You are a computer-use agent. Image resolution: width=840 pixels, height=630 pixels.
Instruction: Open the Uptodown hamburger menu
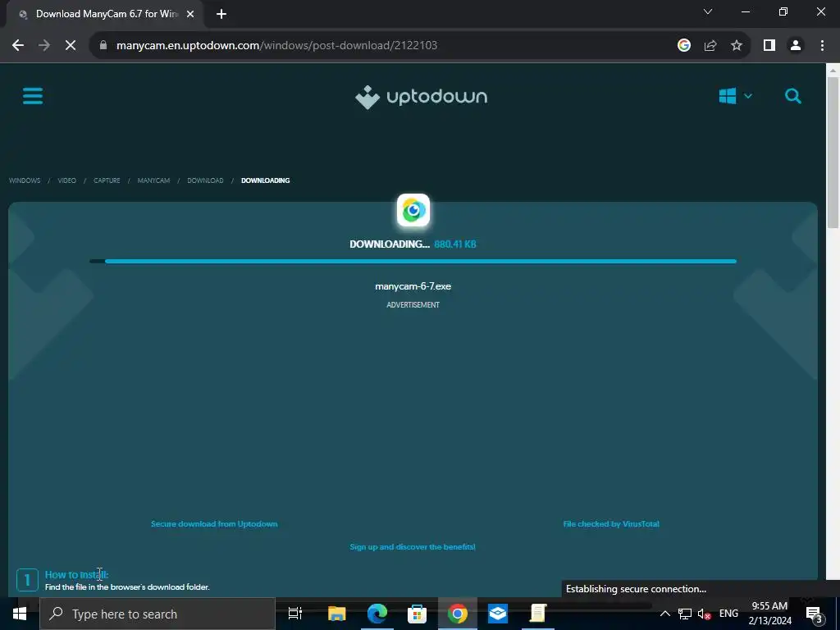[33, 97]
